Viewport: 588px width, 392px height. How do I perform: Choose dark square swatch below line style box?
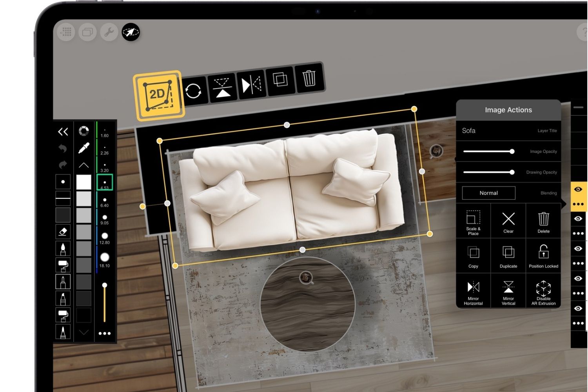[x=63, y=215]
